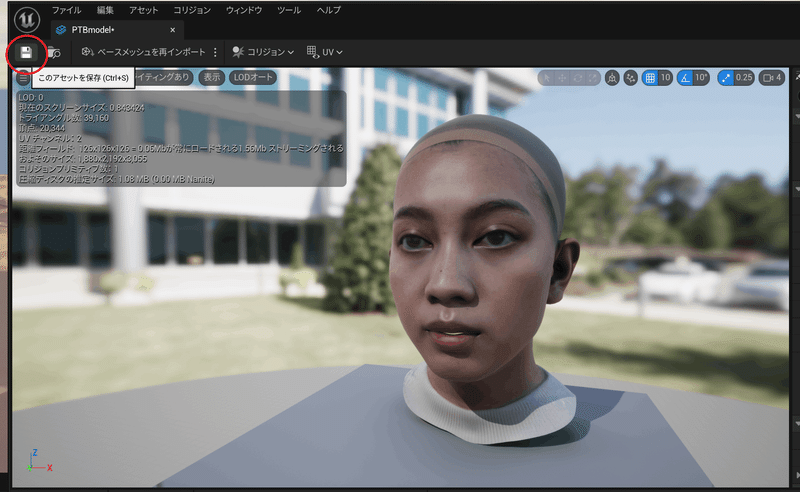Close the PTBmodel tab
This screenshot has height=492, width=800.
coord(172,30)
